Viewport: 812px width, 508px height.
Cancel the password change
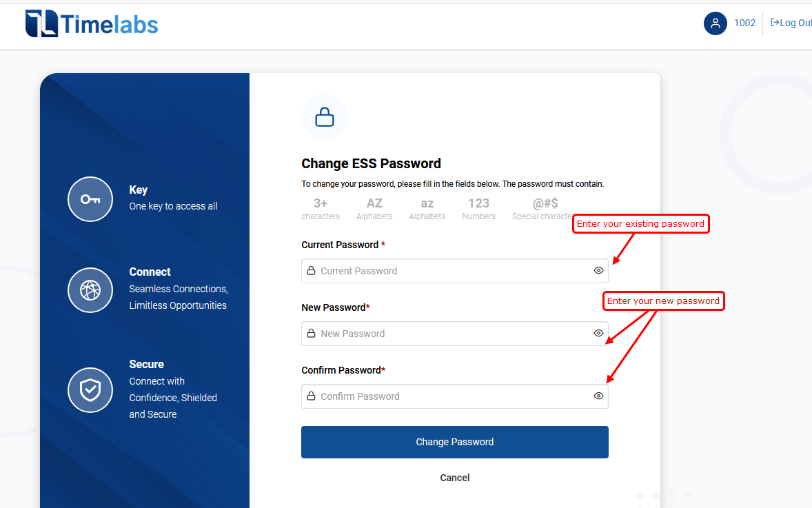[455, 478]
